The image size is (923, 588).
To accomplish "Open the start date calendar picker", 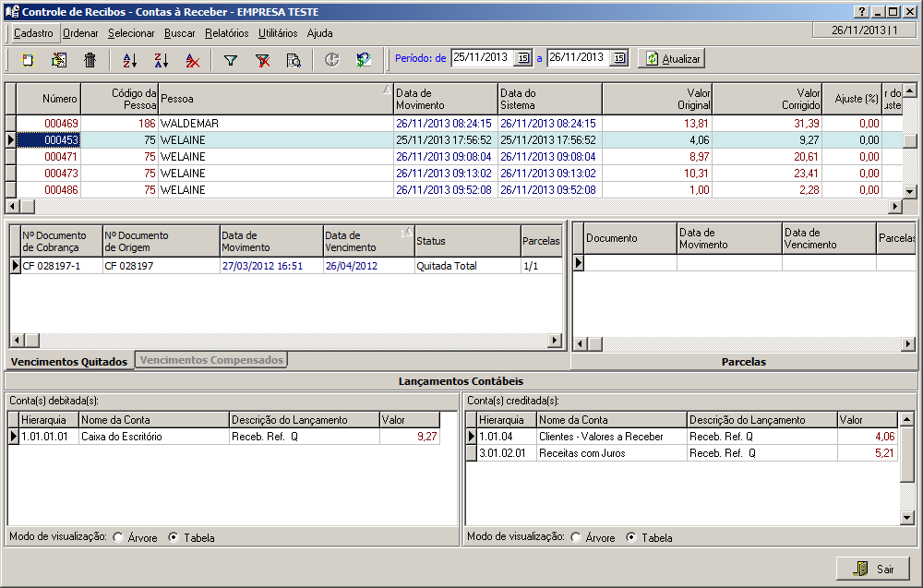I will [x=524, y=58].
